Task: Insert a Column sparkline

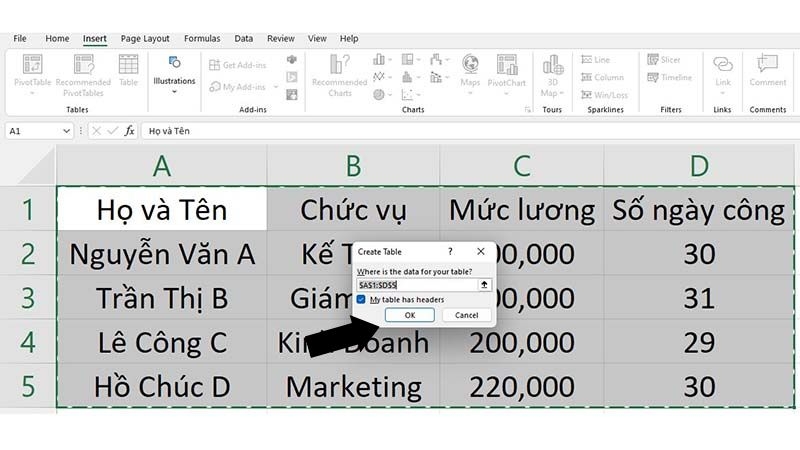Action: [602, 77]
